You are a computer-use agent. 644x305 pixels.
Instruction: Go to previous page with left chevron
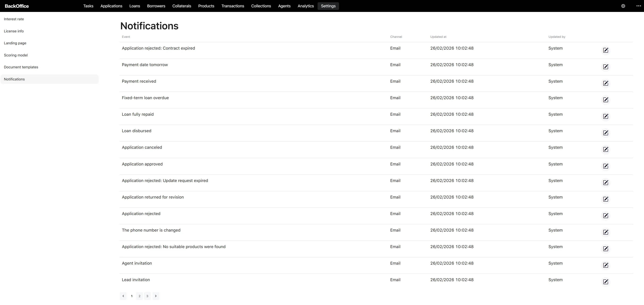(123, 296)
